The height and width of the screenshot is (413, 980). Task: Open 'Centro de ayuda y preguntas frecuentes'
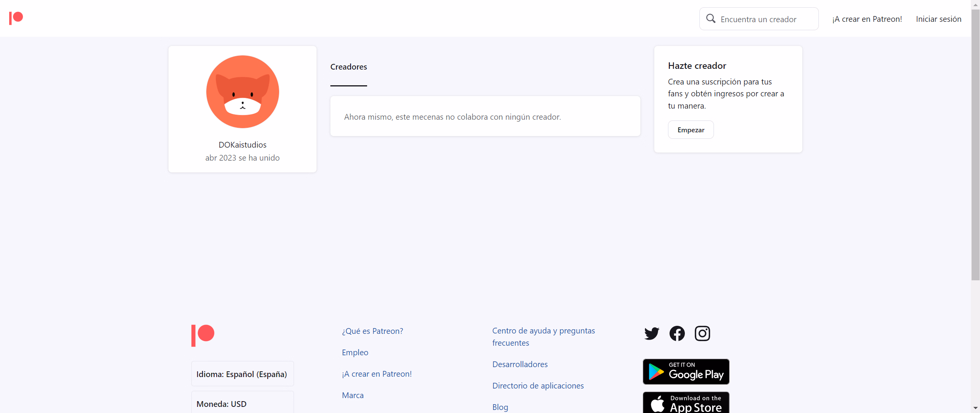[x=544, y=337]
